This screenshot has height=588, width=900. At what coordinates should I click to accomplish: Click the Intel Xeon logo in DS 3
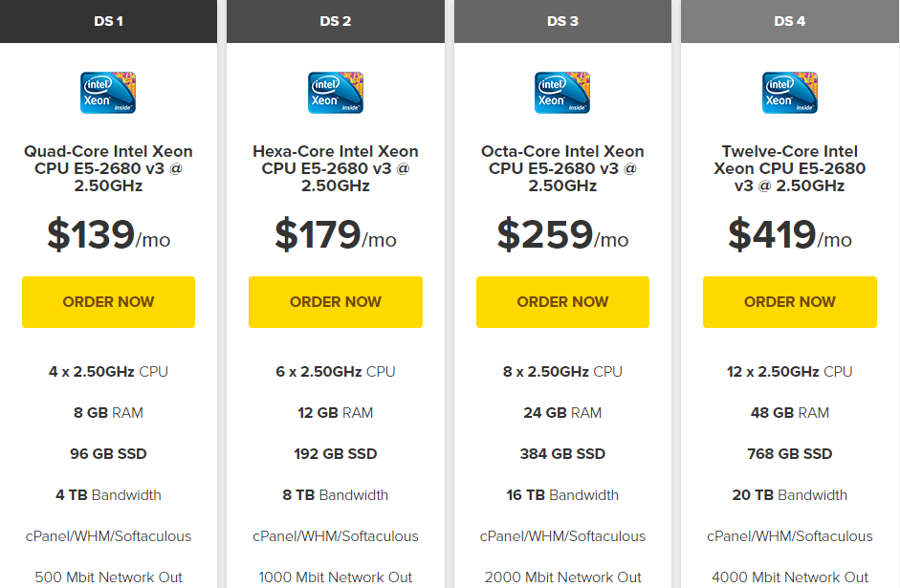pyautogui.click(x=562, y=93)
